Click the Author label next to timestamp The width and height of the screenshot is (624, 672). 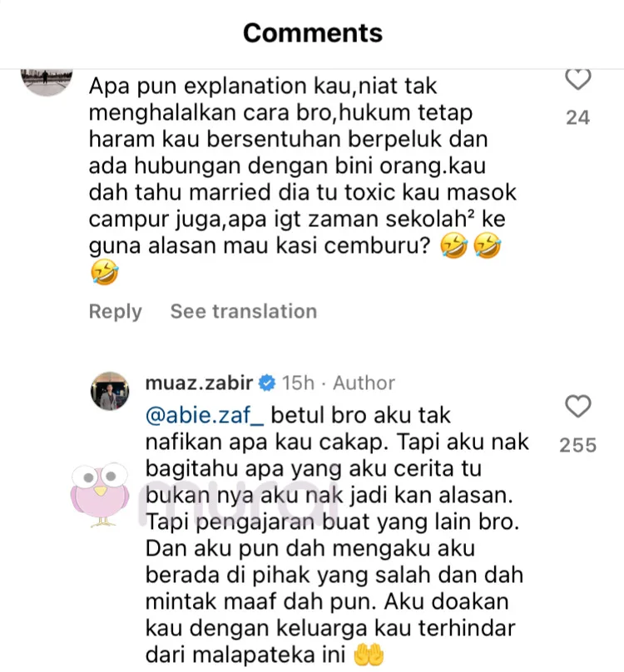click(x=364, y=383)
